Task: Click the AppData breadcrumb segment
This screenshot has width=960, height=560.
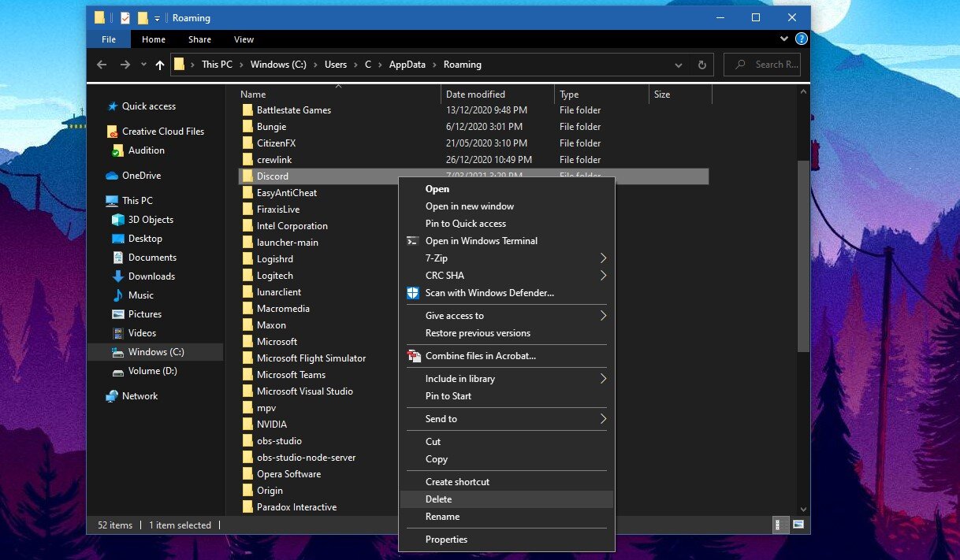Action: pyautogui.click(x=407, y=65)
